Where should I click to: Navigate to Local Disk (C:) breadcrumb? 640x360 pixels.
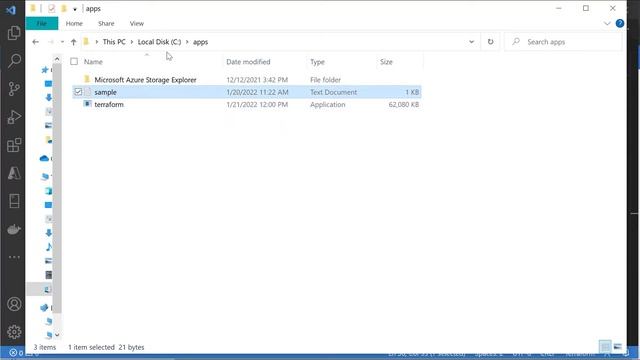pos(159,42)
